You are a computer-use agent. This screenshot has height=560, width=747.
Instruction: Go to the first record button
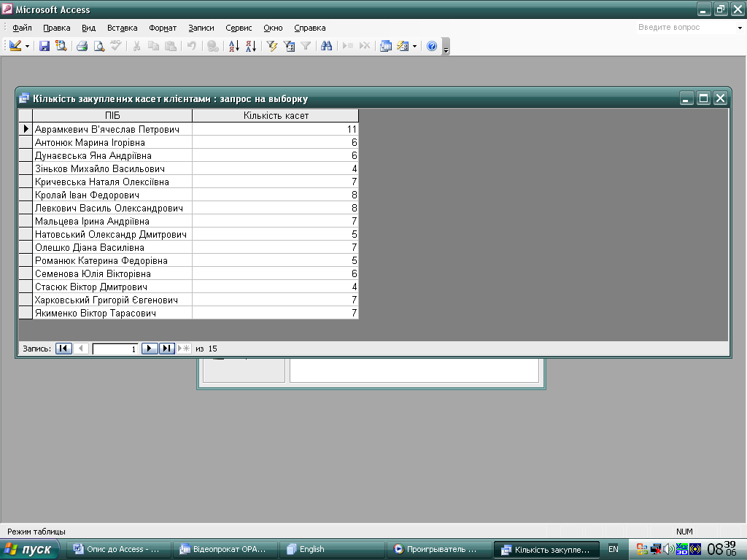(64, 348)
